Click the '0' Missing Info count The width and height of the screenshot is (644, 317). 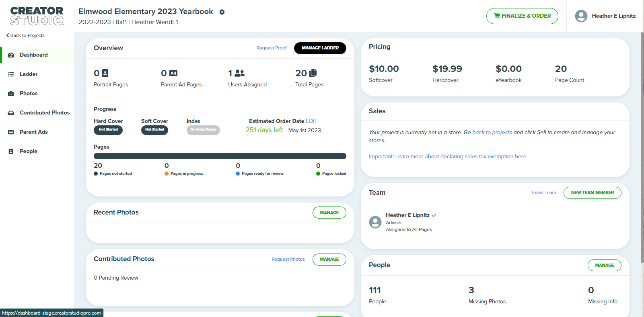(591, 290)
